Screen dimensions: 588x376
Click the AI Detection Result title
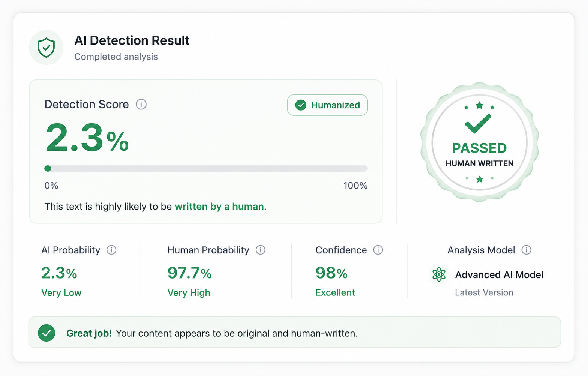point(132,40)
